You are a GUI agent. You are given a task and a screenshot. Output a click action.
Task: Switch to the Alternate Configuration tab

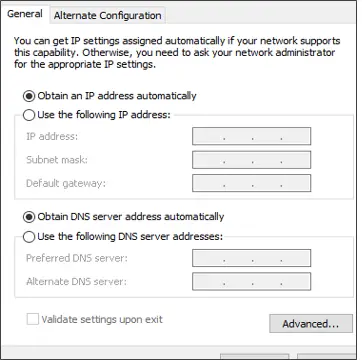107,15
